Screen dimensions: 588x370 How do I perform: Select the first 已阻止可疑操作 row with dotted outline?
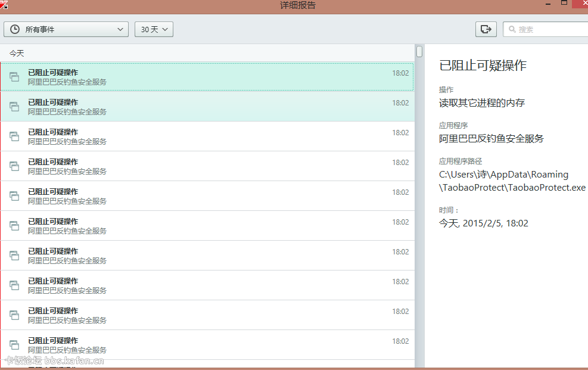pos(207,77)
